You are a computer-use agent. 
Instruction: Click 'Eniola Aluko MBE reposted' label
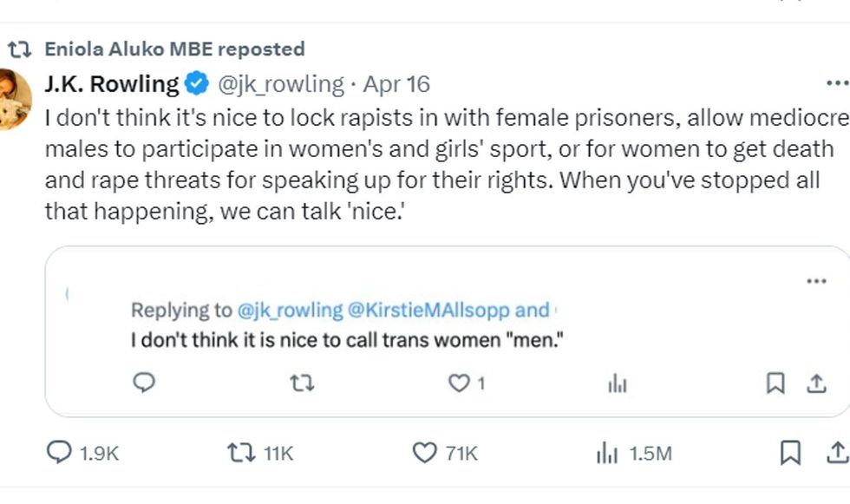[x=174, y=49]
